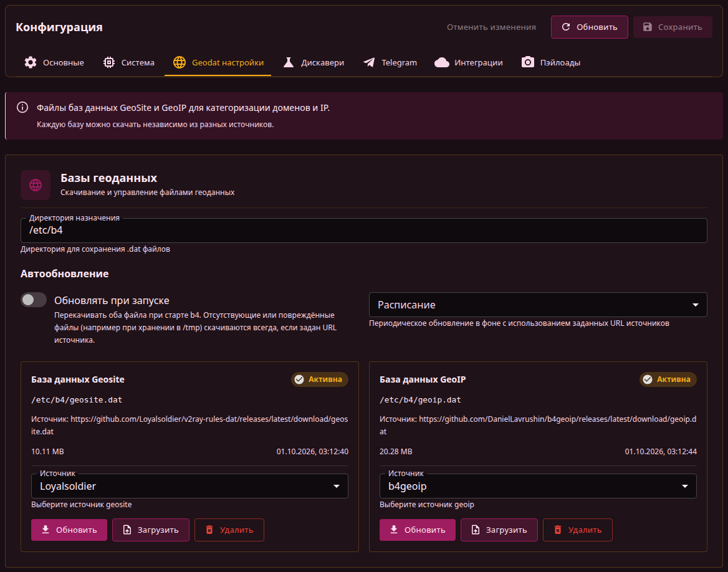The height and width of the screenshot is (572, 728).
Task: Click the top Обновить refresh button
Action: (590, 27)
